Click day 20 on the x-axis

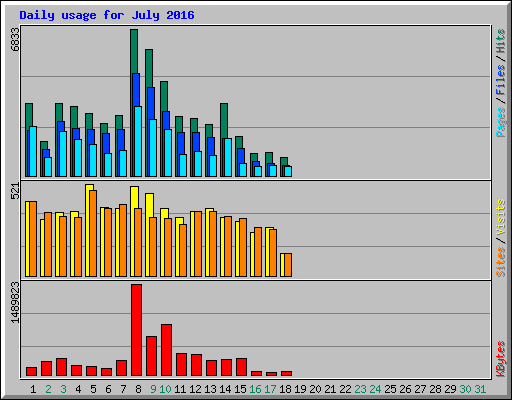point(315,389)
